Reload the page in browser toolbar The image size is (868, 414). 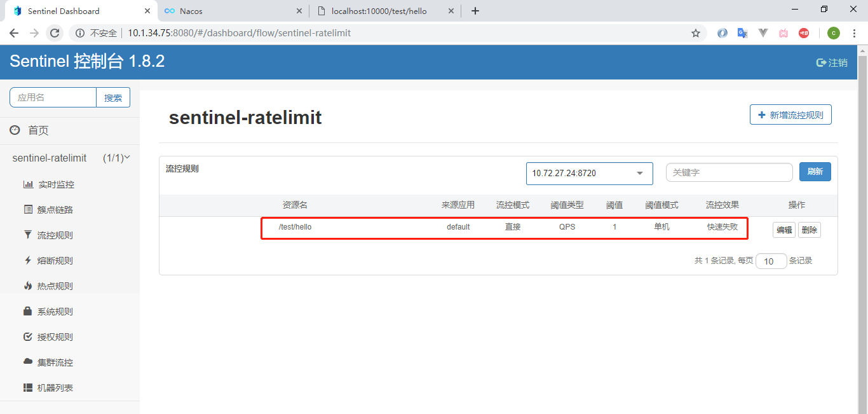pyautogui.click(x=55, y=33)
